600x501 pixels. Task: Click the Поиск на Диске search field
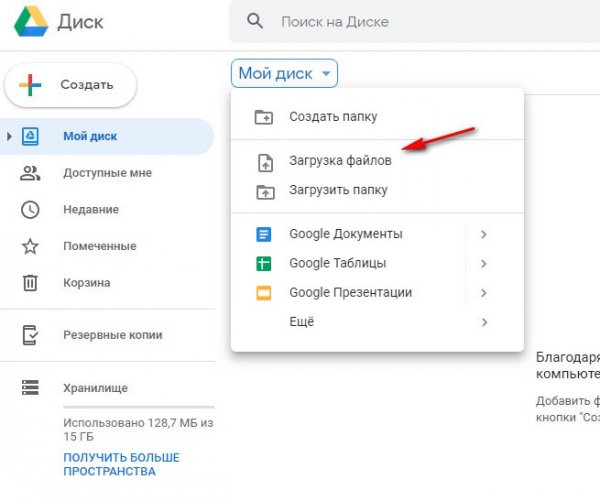[x=414, y=21]
